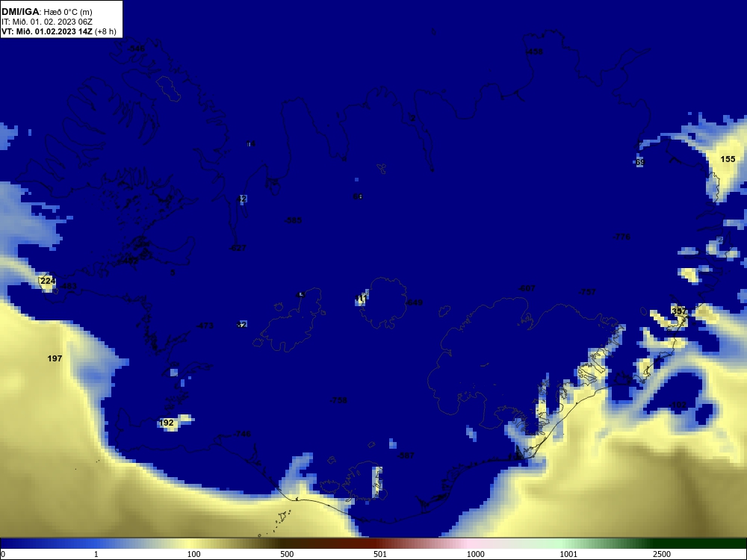The width and height of the screenshot is (747, 560).
Task: Click the value -546 in the northwest
Action: pyautogui.click(x=136, y=49)
